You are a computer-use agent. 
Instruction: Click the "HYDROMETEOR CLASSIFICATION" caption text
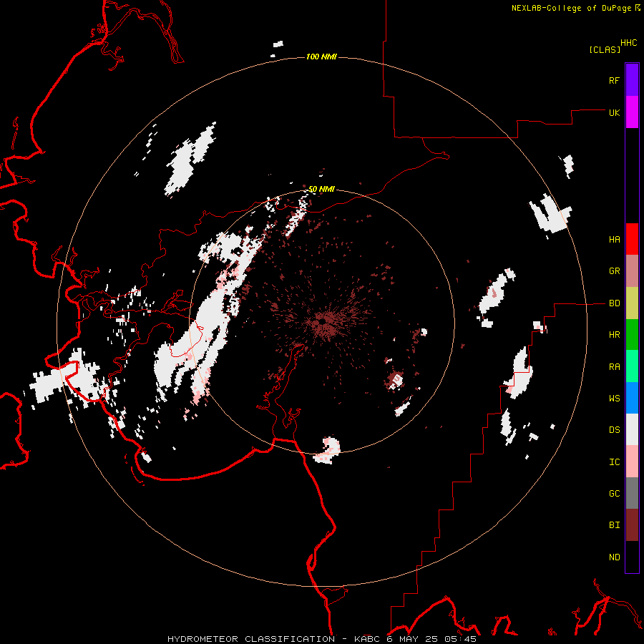coord(251,639)
